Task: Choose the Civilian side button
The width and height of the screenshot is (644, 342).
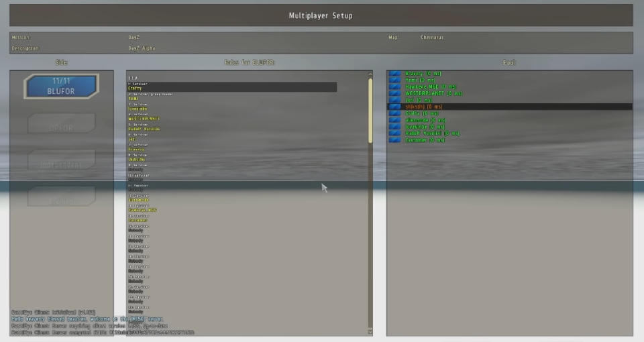Action: coord(61,196)
